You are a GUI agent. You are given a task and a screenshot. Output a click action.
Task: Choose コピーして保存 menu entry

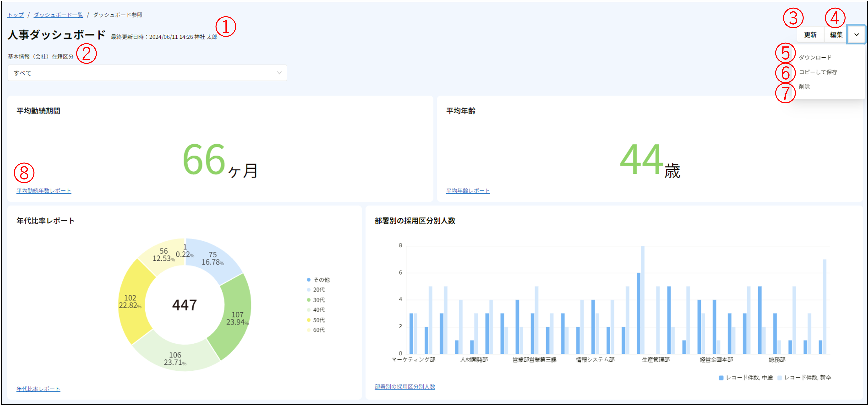pos(818,72)
